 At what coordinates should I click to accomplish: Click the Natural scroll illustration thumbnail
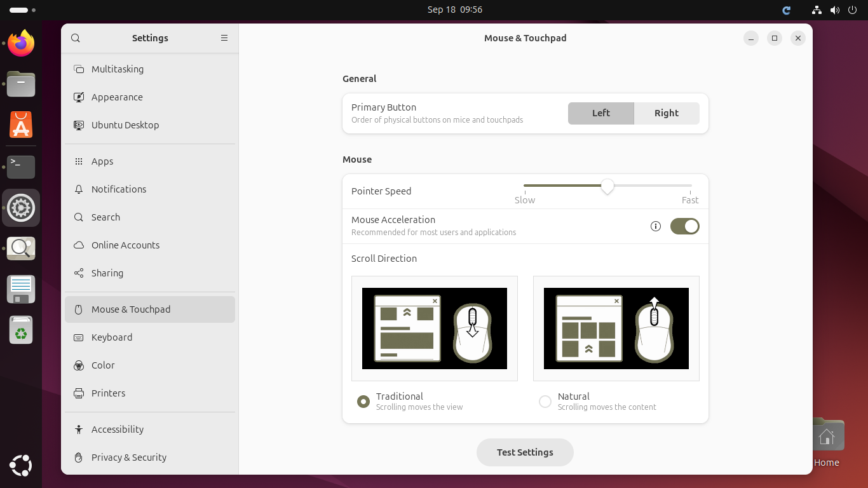click(616, 329)
